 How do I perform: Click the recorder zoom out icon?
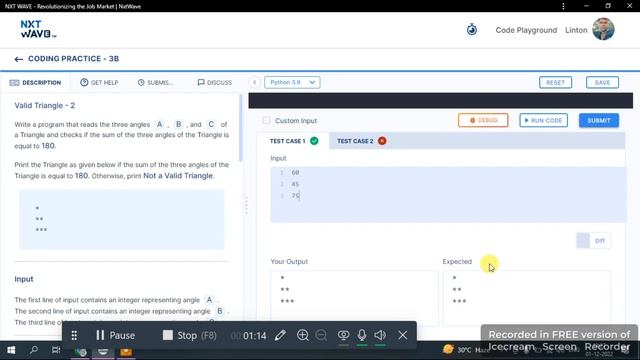[322, 335]
